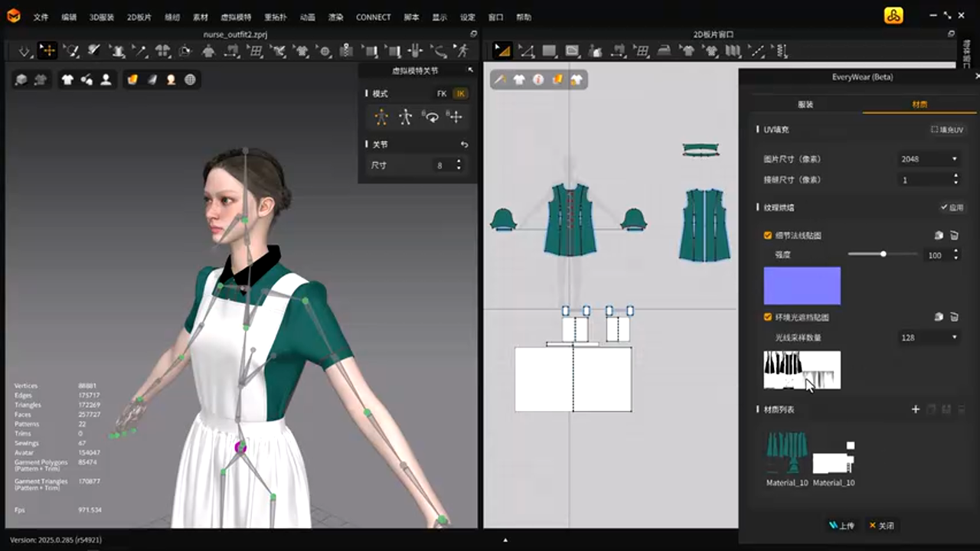Uncheck the 环境光遮挡贴图 checkbox
980x551 pixels.
click(x=768, y=317)
